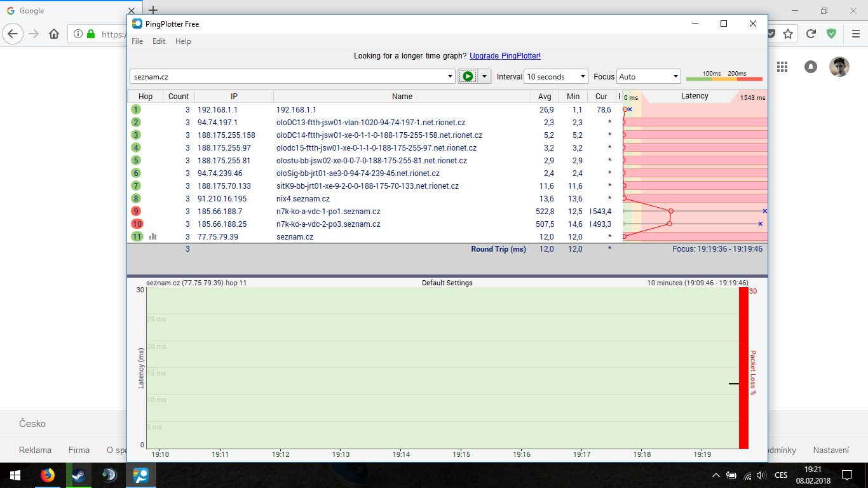Click the Upgrade PingPlotter! link
868x488 pixels.
pyautogui.click(x=505, y=56)
